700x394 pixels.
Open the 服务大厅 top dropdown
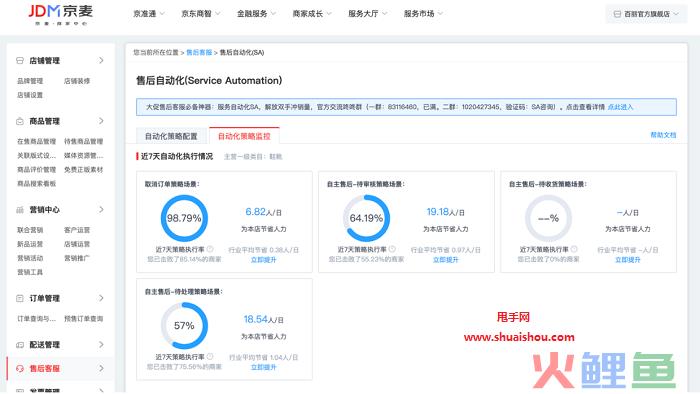(368, 14)
